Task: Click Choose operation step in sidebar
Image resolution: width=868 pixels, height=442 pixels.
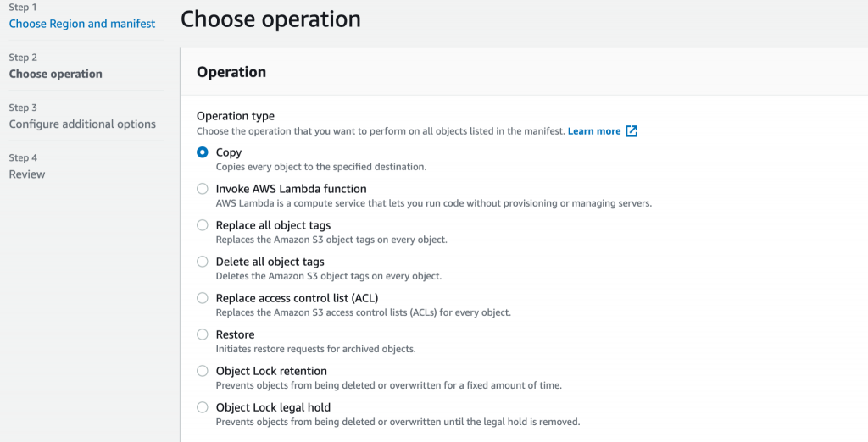Action: (56, 74)
